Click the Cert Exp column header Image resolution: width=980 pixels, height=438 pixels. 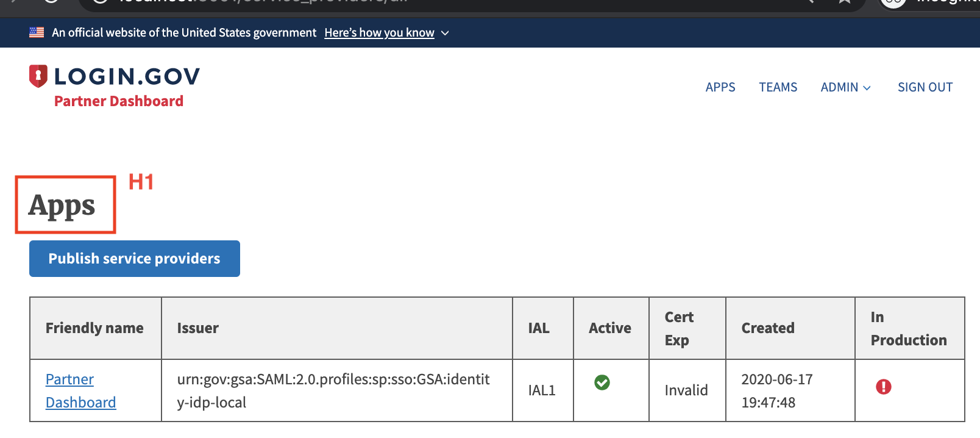coord(687,328)
